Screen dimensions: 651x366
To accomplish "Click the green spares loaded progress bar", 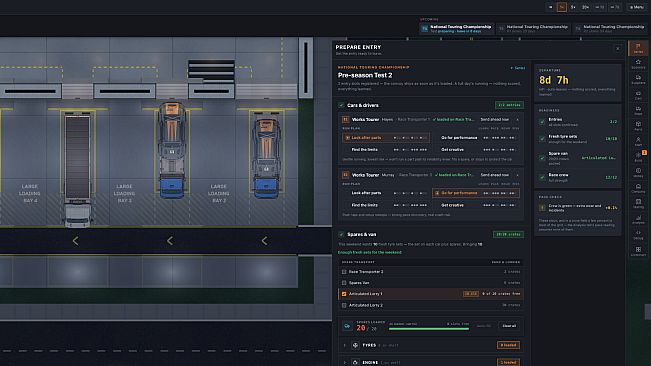I will (429, 329).
